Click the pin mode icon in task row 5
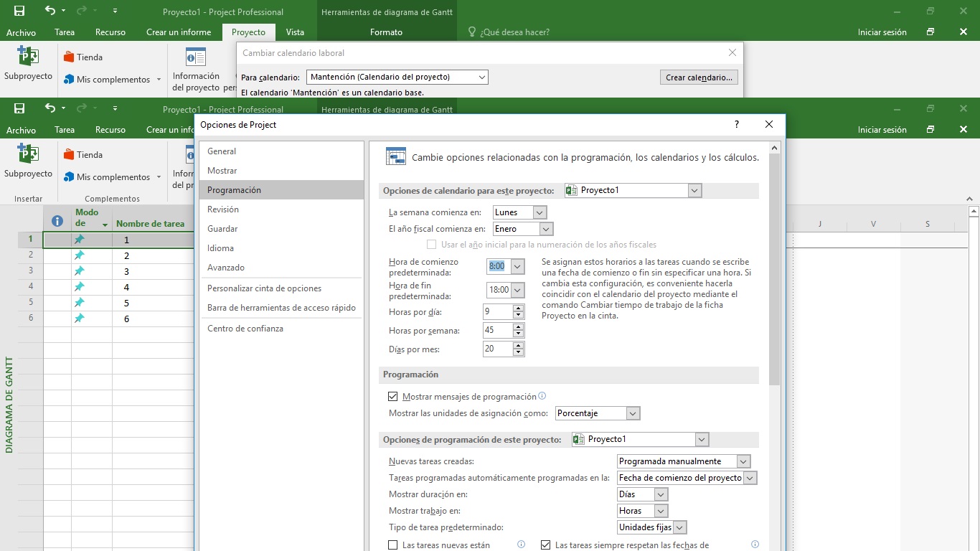 (x=80, y=303)
